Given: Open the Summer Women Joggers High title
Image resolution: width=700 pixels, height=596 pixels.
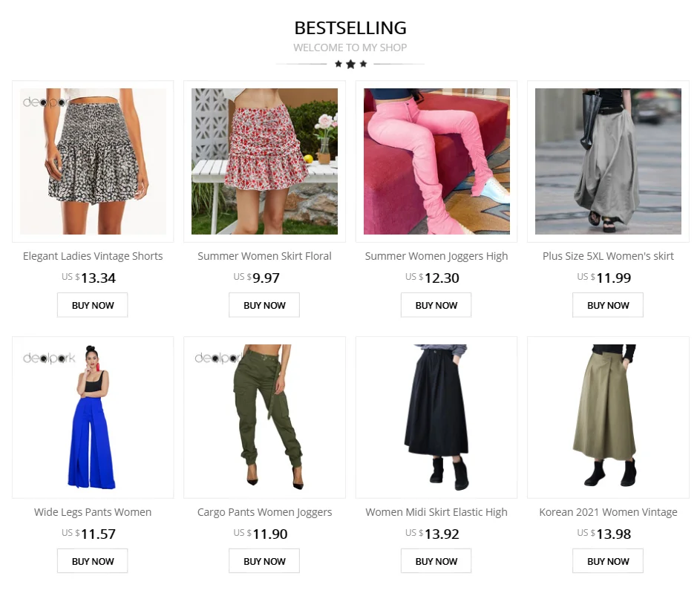Looking at the screenshot, I should coord(436,256).
